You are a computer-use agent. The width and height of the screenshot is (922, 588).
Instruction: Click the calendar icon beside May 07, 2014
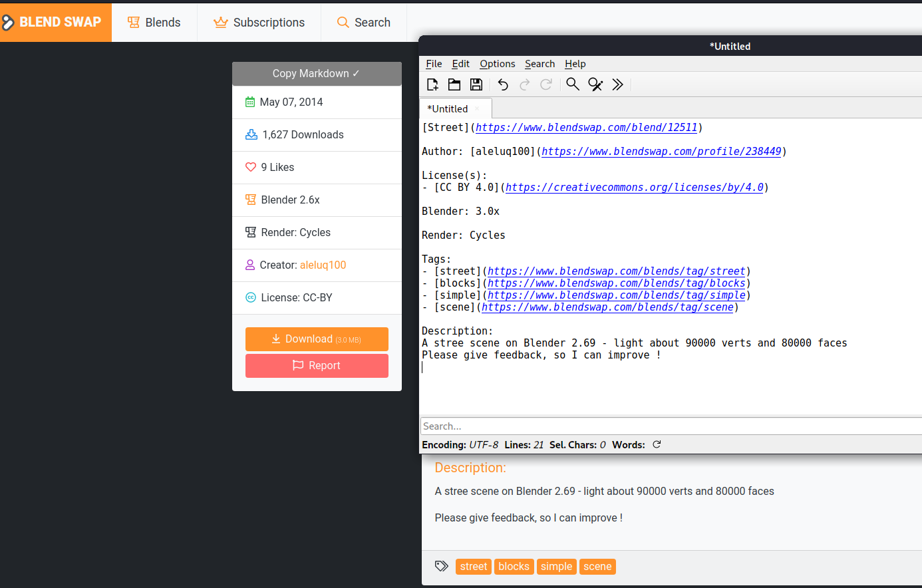pos(250,102)
